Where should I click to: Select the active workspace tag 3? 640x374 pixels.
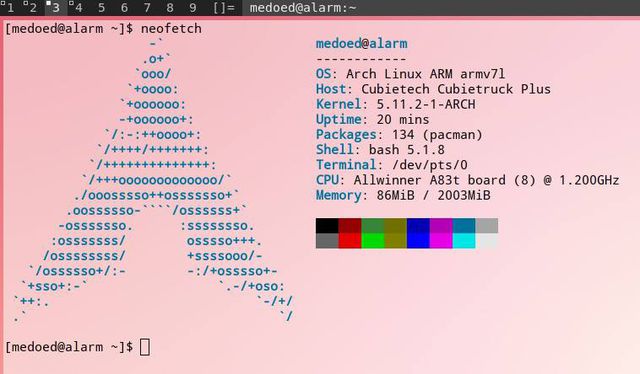tap(56, 8)
